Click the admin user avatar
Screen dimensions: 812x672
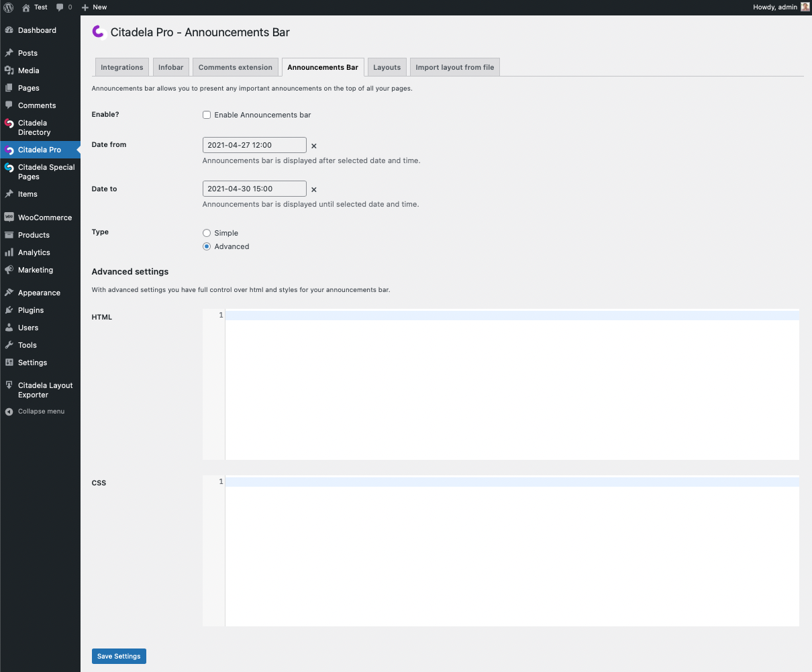click(x=805, y=7)
